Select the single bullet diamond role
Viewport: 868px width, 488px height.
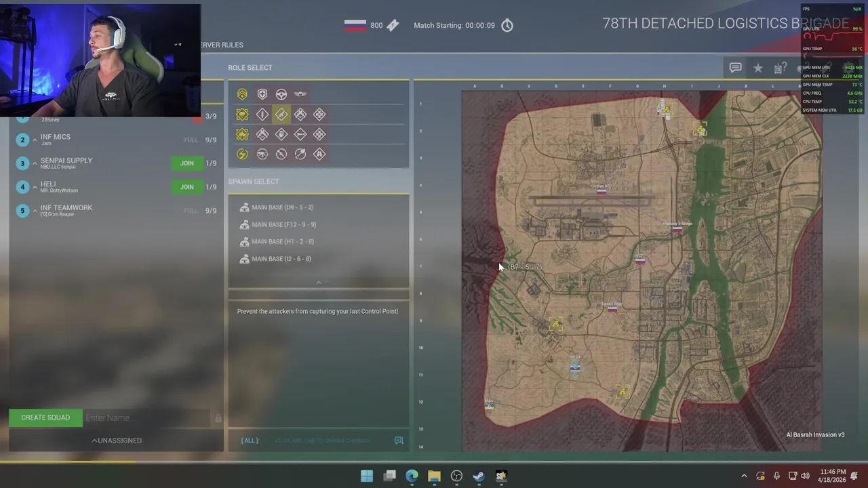coord(262,114)
